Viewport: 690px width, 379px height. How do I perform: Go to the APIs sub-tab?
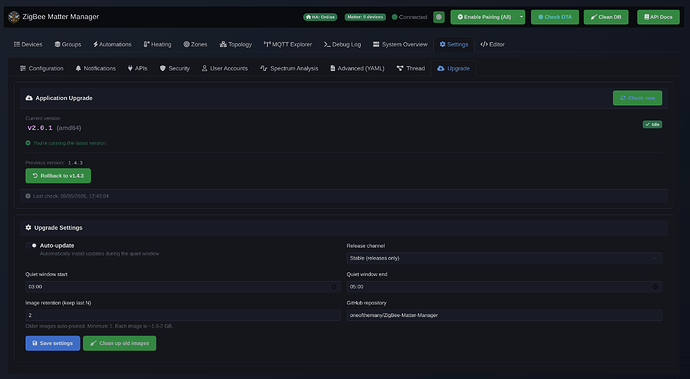click(x=137, y=68)
